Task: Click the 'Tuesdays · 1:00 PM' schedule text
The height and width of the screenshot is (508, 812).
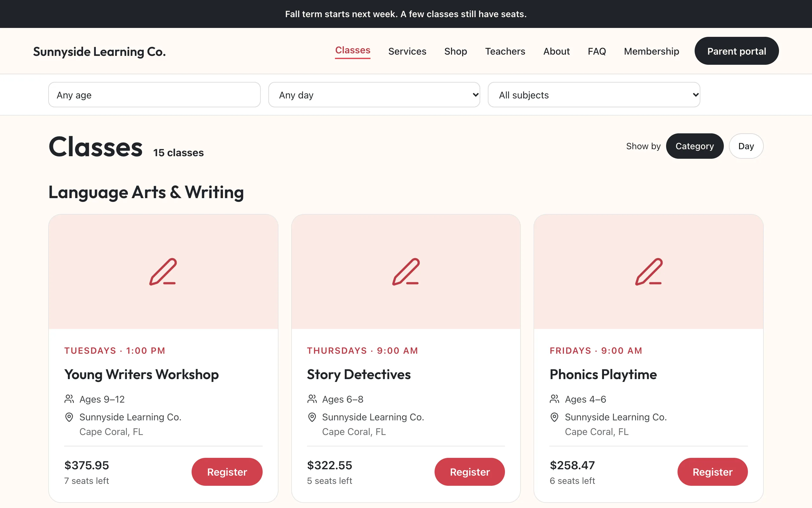Action: tap(115, 351)
